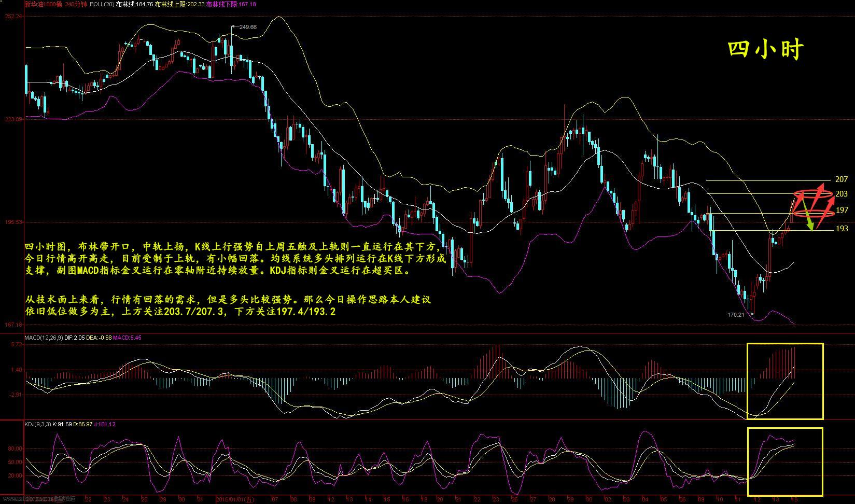Click the DIF:2.05 value

[x=76, y=338]
